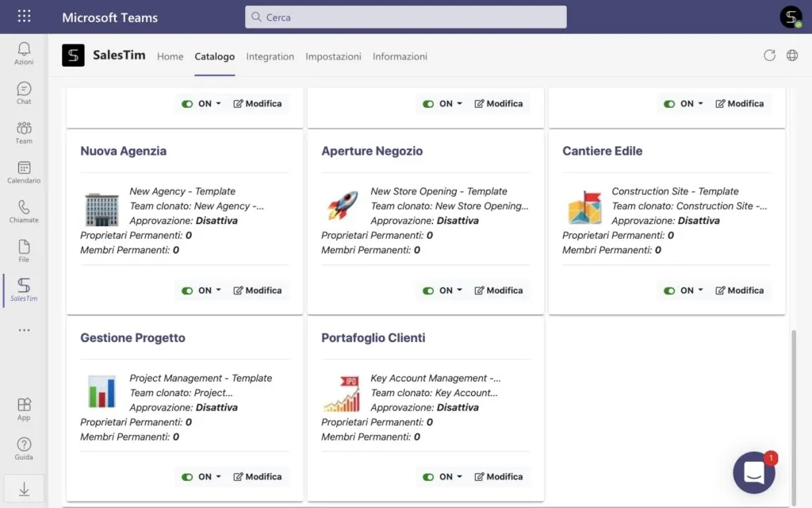Click the download icon in sidebar
Viewport: 812px width, 508px height.
tap(24, 489)
